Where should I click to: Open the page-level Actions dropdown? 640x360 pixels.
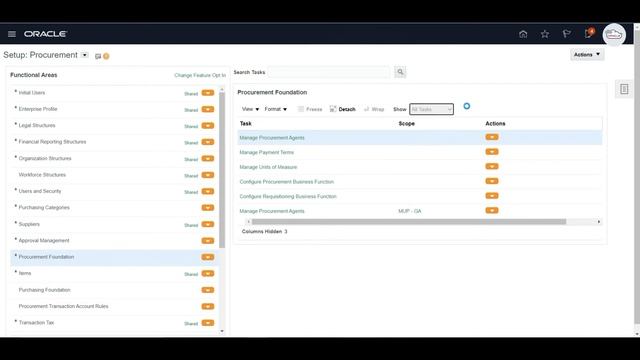[x=587, y=55]
